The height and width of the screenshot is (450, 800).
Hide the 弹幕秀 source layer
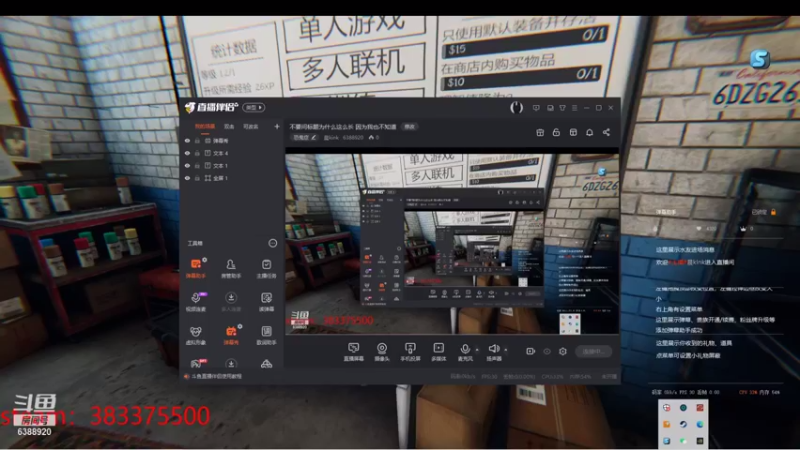[x=187, y=140]
